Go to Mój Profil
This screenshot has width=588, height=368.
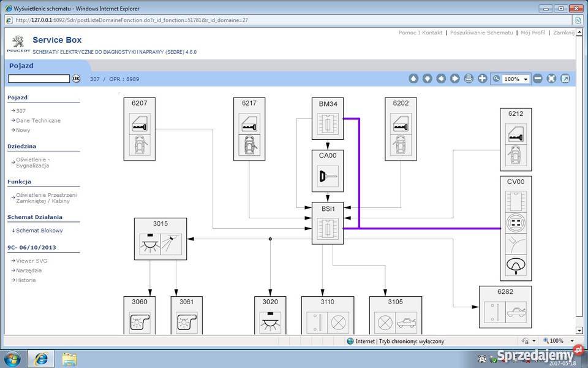(x=533, y=33)
